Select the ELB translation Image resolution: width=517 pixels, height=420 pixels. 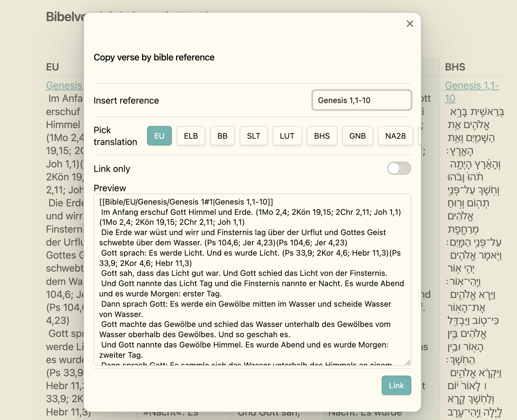coord(191,136)
